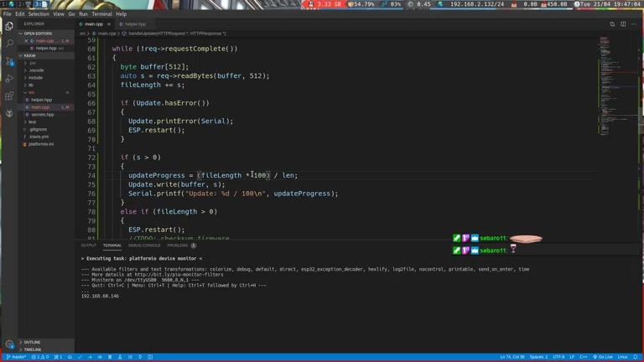This screenshot has height=362, width=644.
Task: Switch to the Output panel tab
Action: (x=88, y=246)
